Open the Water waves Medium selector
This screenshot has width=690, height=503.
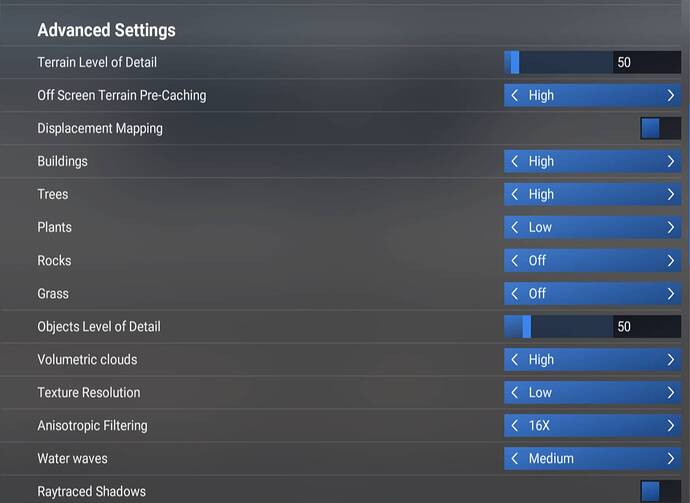592,458
